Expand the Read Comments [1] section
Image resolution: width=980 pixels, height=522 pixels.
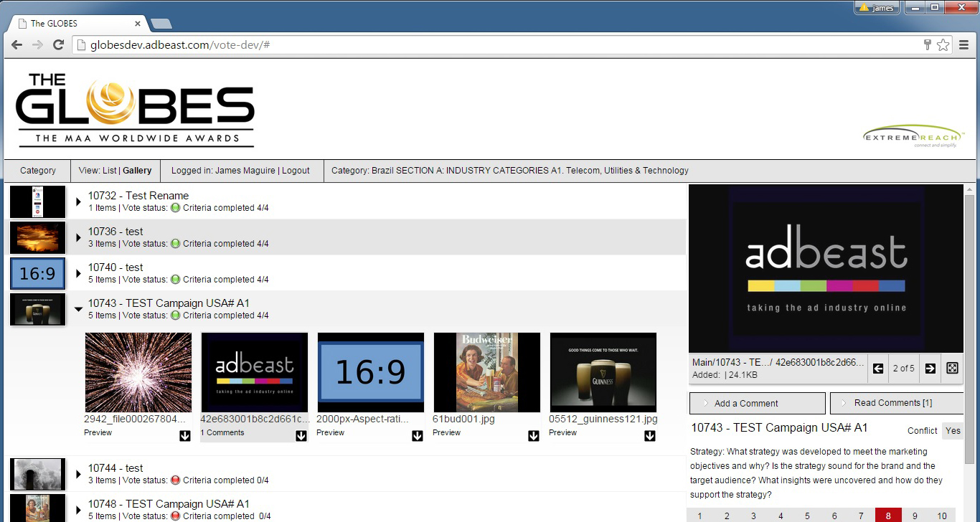click(897, 403)
